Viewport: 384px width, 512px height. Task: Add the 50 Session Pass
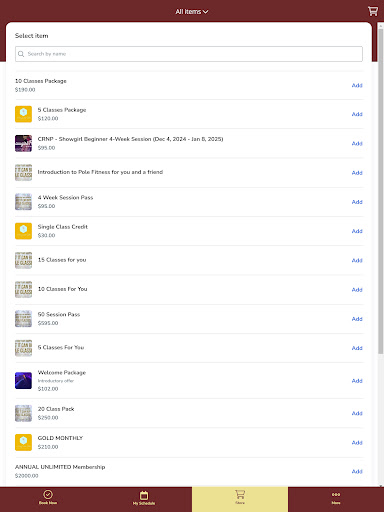[x=357, y=319]
